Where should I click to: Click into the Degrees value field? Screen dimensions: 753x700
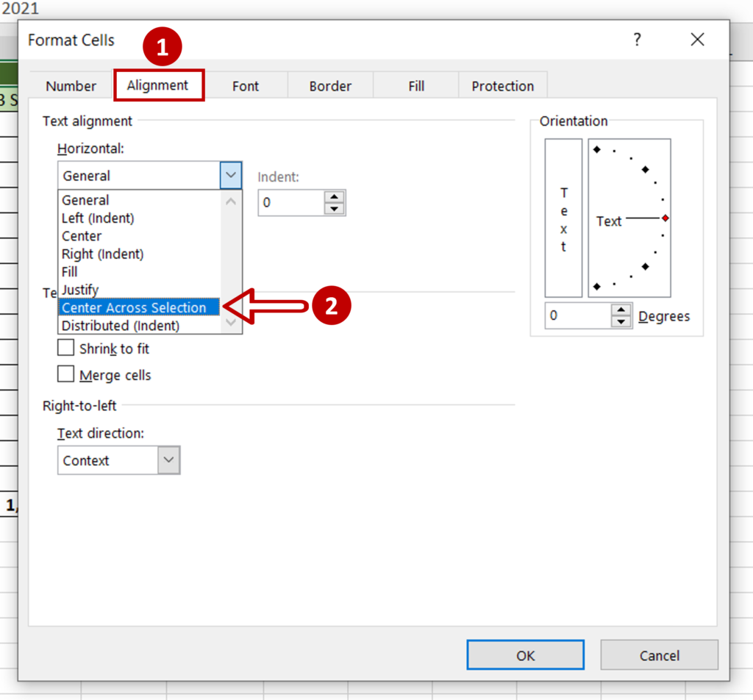click(578, 315)
